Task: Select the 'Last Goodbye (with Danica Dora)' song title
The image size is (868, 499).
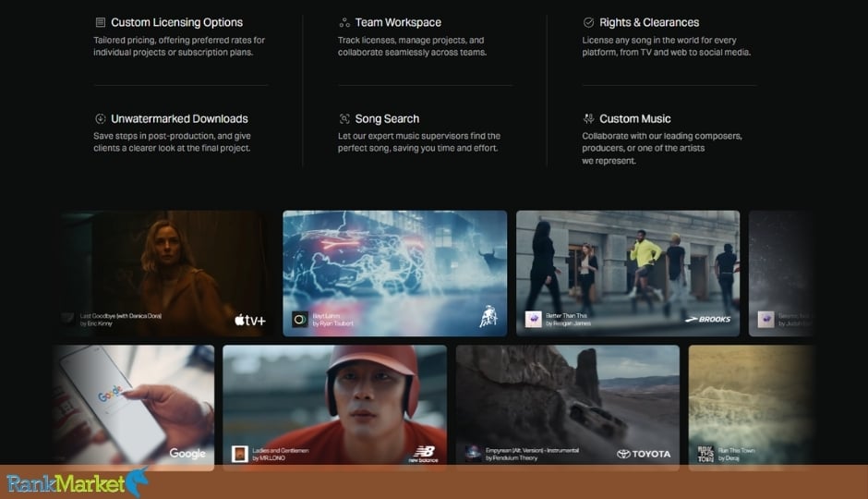Action: tap(121, 316)
